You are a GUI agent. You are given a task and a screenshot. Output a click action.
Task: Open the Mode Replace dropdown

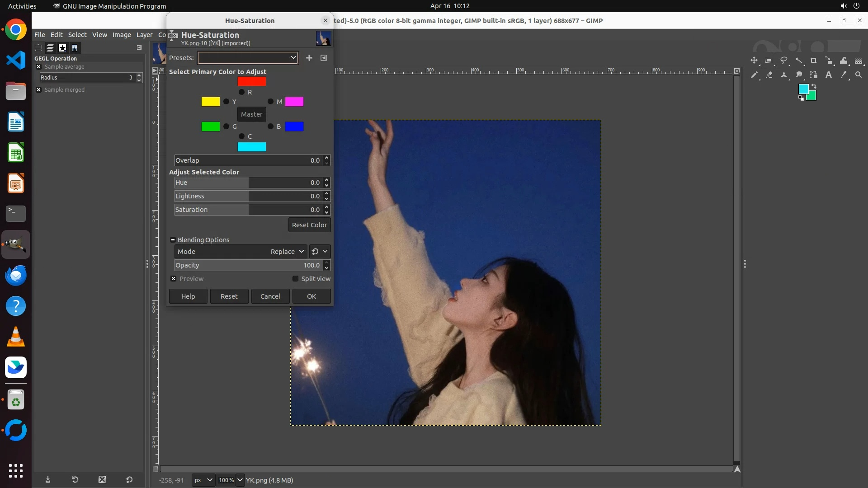tap(287, 252)
